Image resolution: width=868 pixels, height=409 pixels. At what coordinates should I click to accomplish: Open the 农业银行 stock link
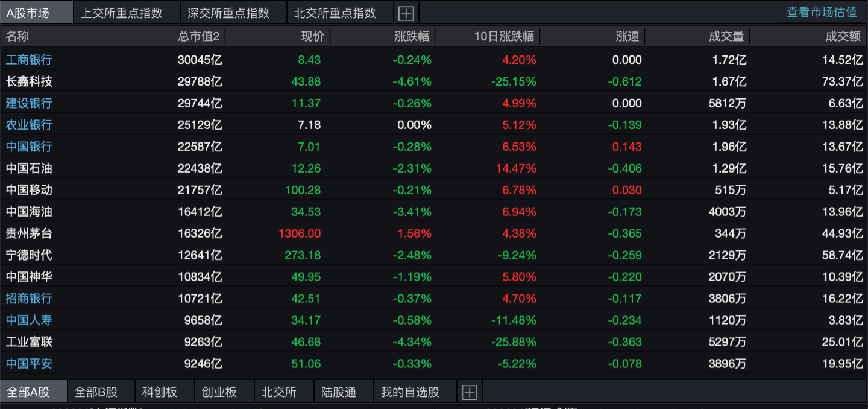[x=29, y=125]
